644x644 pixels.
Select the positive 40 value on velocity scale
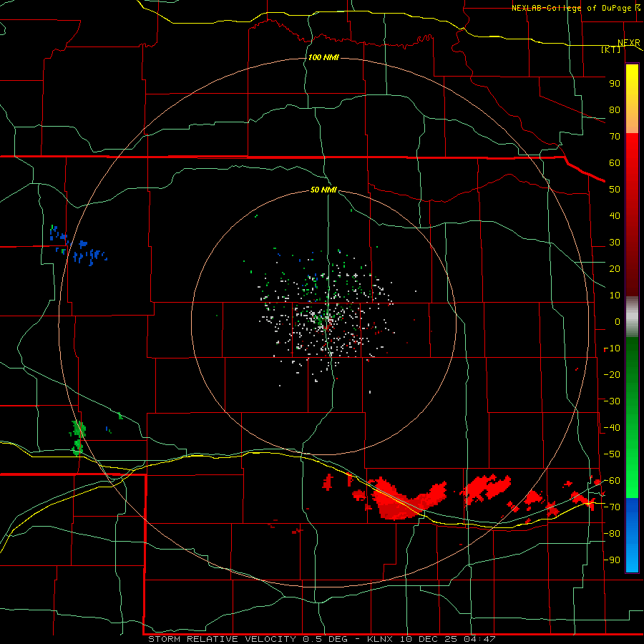(x=615, y=215)
